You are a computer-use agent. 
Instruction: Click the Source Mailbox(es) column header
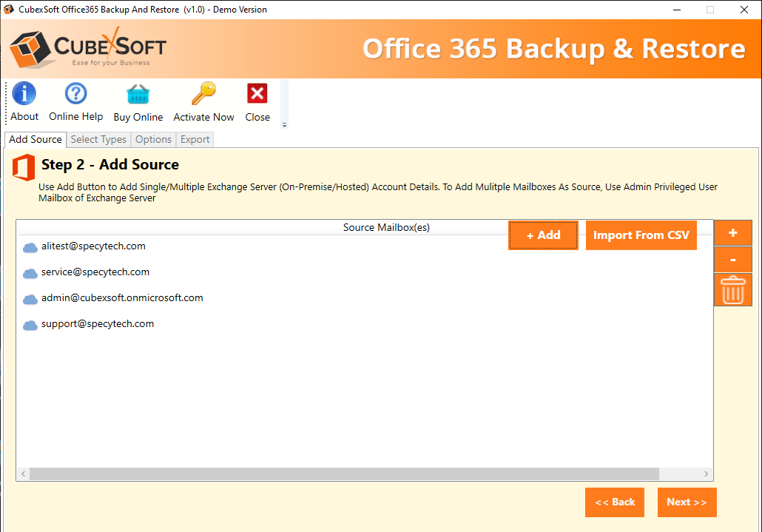tap(386, 227)
